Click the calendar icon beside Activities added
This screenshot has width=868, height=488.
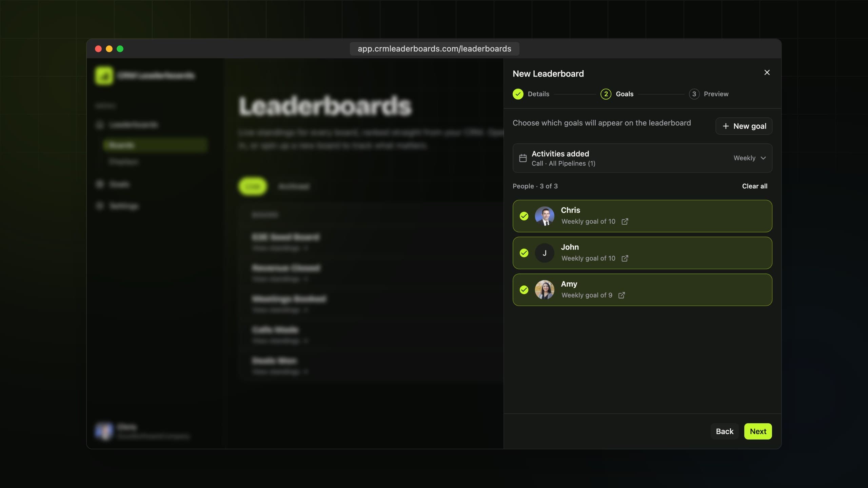[x=523, y=158]
